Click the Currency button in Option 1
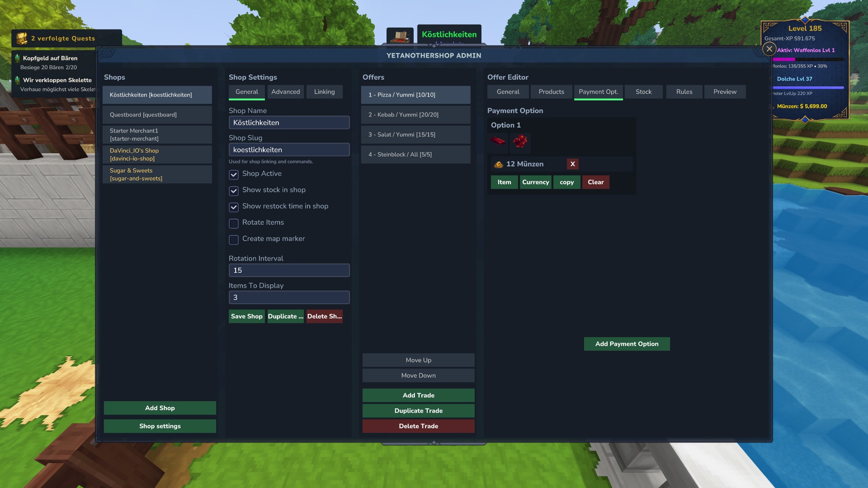Image resolution: width=868 pixels, height=488 pixels. click(536, 182)
